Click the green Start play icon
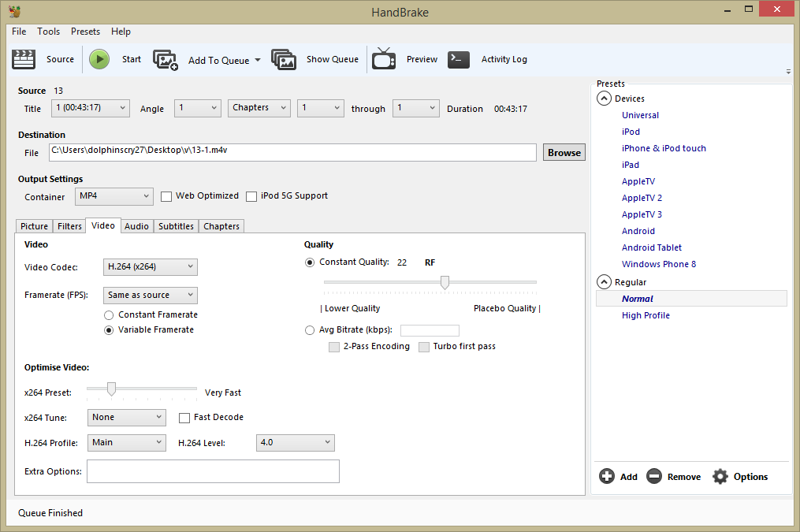800x532 pixels. click(99, 59)
